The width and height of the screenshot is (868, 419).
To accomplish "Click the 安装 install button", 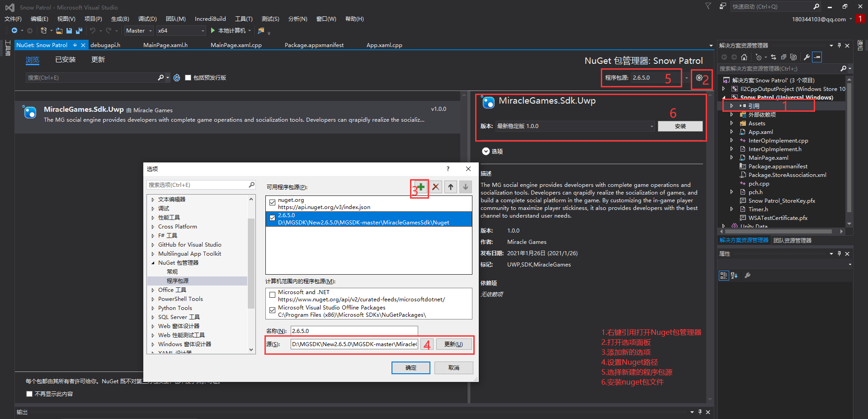I will [680, 126].
